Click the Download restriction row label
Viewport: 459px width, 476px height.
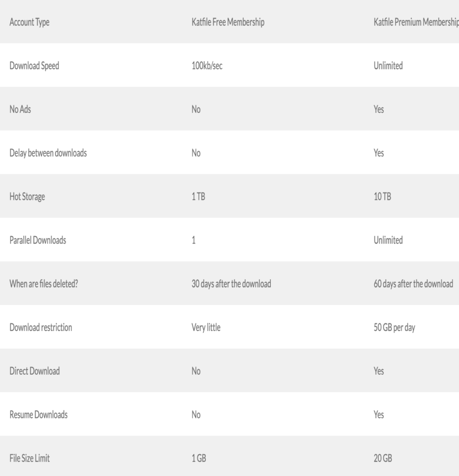click(x=41, y=328)
